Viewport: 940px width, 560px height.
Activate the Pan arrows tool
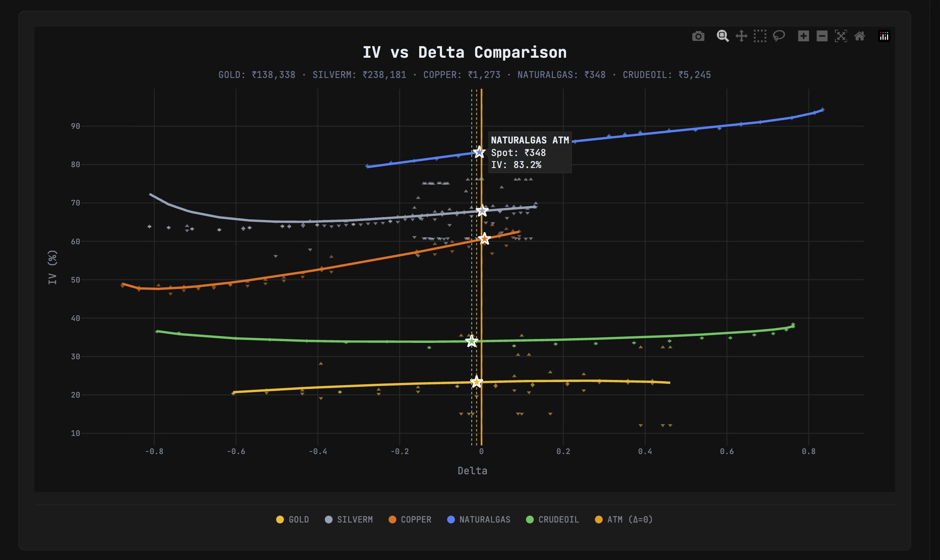(x=741, y=36)
